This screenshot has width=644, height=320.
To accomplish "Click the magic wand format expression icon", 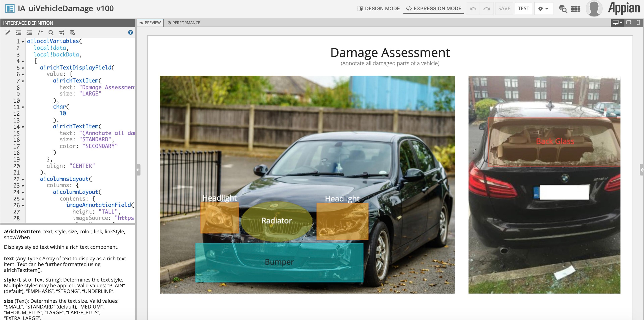I will (x=8, y=33).
